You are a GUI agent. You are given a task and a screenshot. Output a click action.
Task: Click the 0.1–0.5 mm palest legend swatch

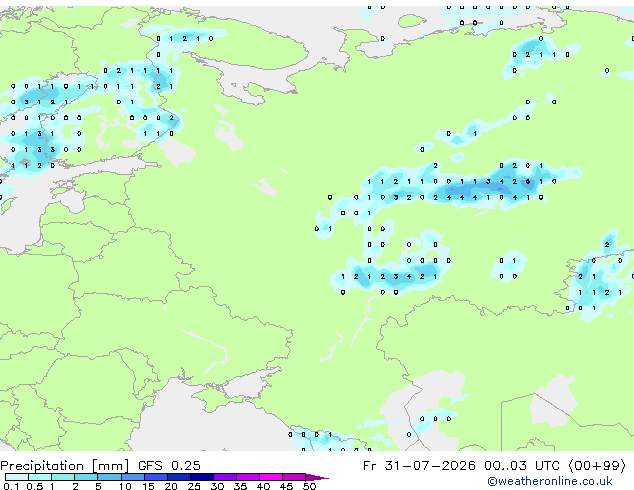click(17, 477)
